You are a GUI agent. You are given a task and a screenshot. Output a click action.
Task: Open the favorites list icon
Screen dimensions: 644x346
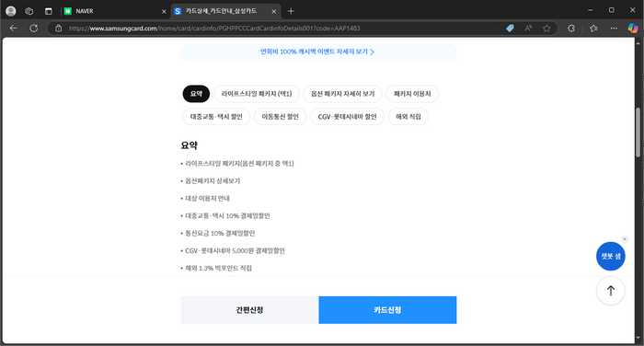coord(593,29)
